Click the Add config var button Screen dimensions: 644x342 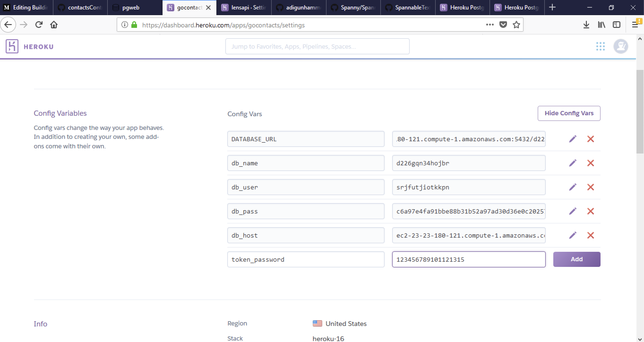pos(576,259)
